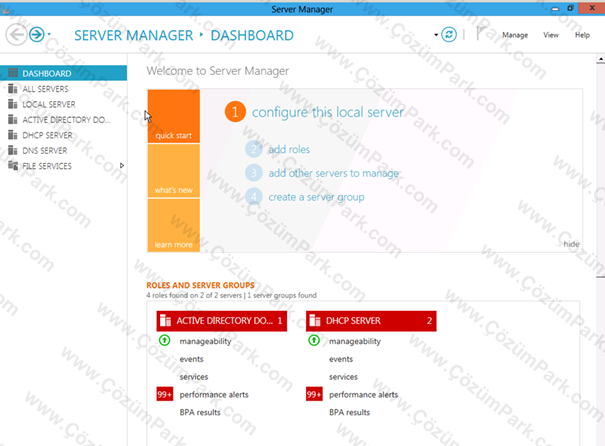Click the DNS Server sidebar icon
The height and width of the screenshot is (446, 605).
[13, 150]
